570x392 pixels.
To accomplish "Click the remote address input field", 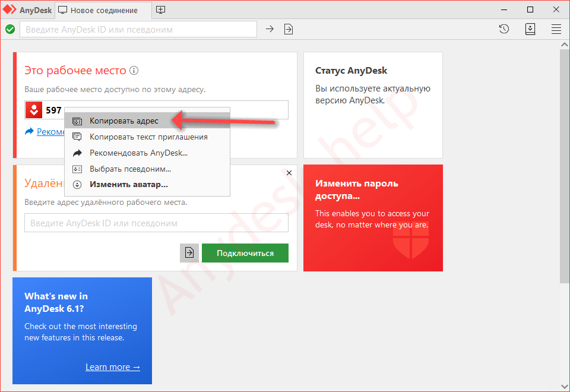I will [x=156, y=223].
